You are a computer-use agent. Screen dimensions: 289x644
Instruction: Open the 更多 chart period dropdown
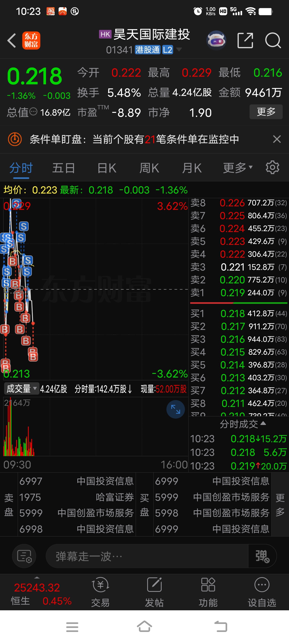tap(238, 168)
